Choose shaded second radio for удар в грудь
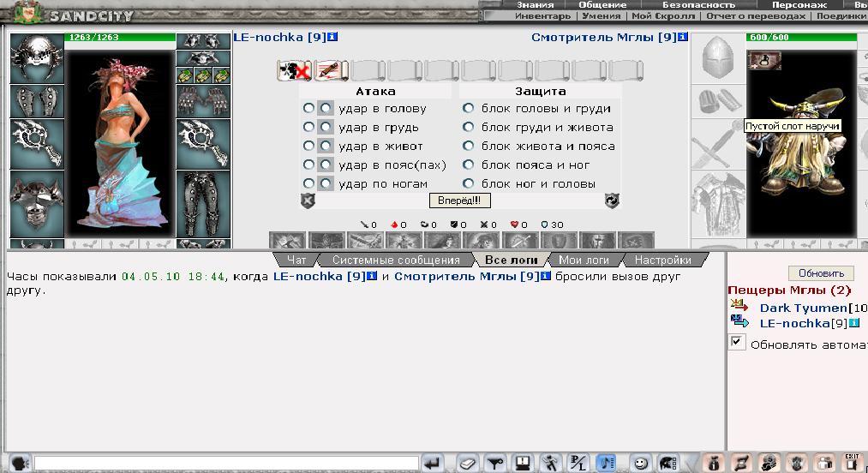The width and height of the screenshot is (868, 473). click(326, 127)
